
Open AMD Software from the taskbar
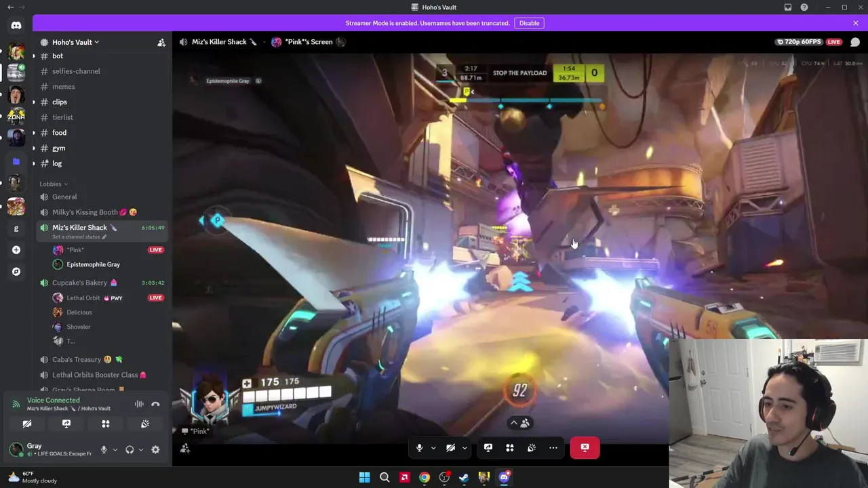(x=405, y=477)
